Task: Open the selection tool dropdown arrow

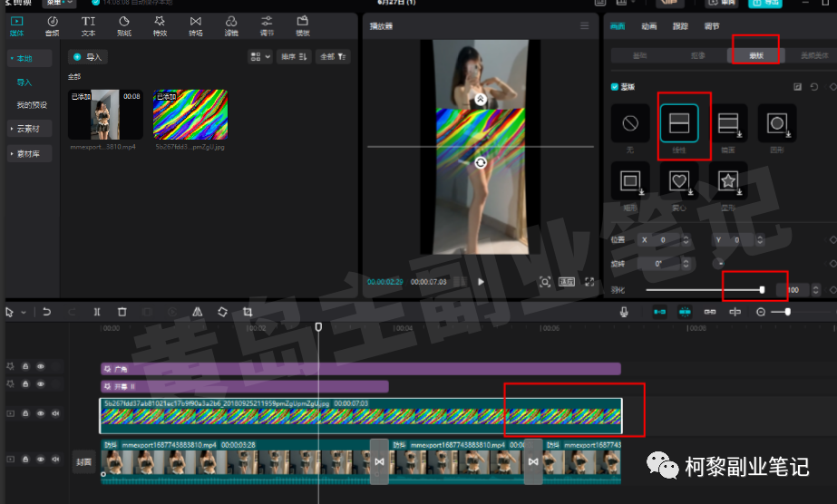Action: [x=24, y=312]
